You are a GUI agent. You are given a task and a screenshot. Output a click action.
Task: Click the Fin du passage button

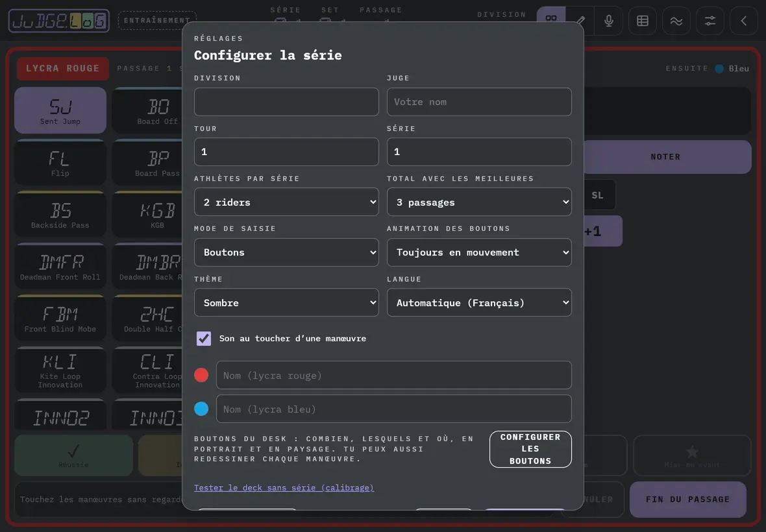coord(688,500)
